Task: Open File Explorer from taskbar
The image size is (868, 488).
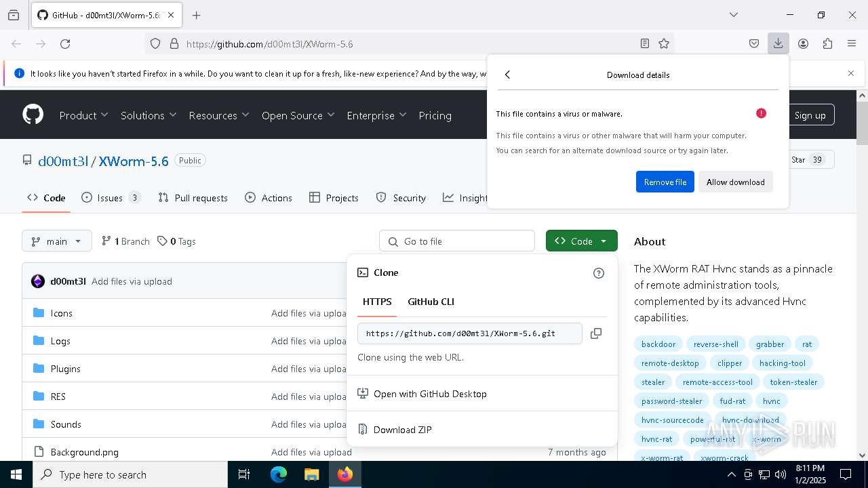Action: 311,474
